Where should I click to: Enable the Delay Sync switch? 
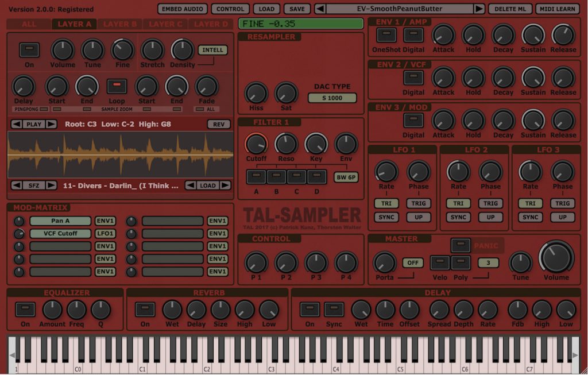(334, 310)
